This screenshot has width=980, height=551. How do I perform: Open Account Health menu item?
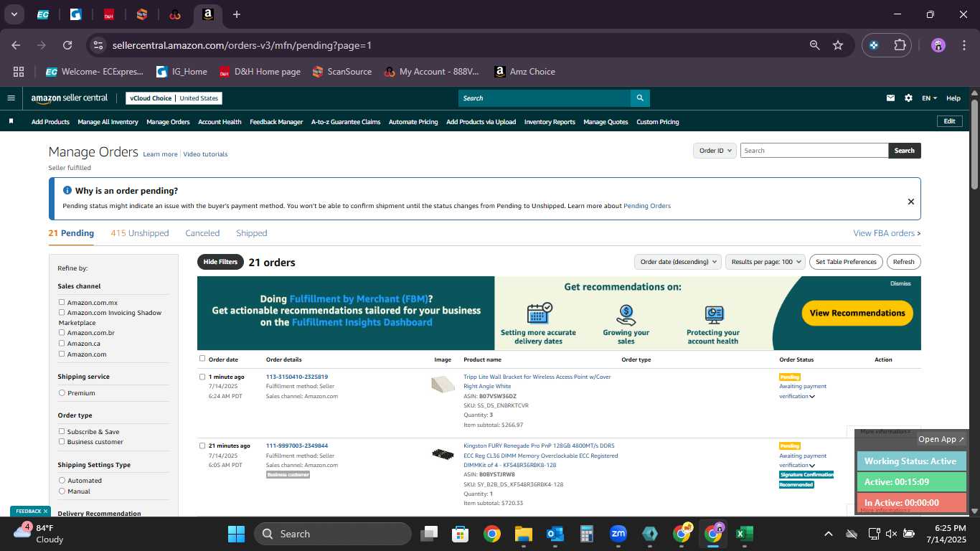click(220, 122)
